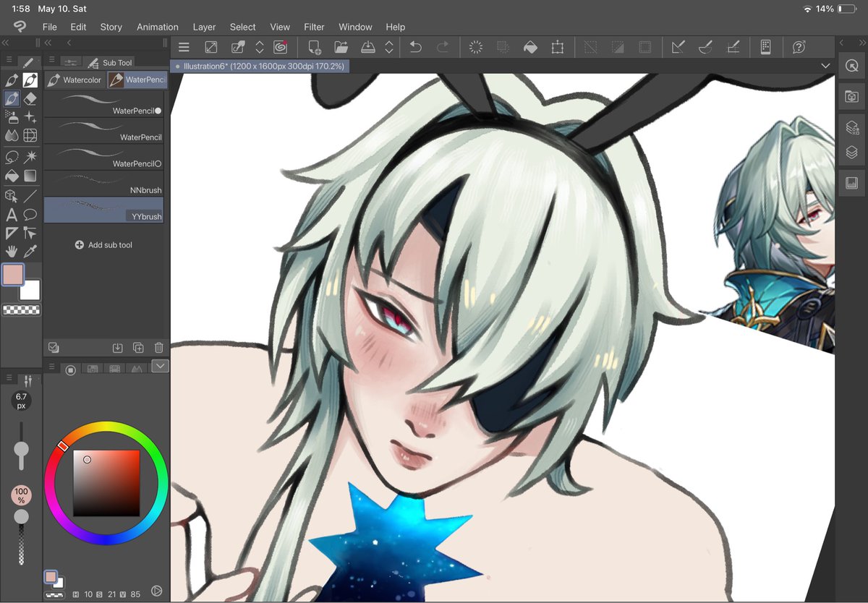Toggle the show-all-sub-tools checkbox icon
868x603 pixels.
[x=53, y=348]
